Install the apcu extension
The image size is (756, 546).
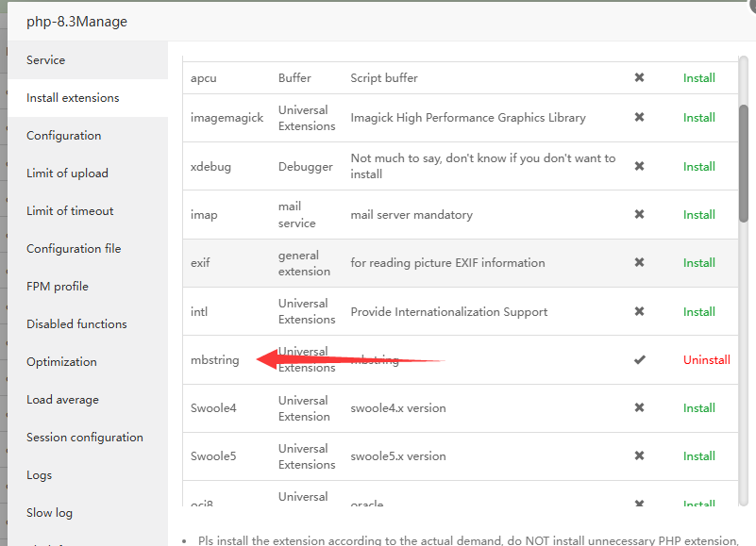(698, 78)
